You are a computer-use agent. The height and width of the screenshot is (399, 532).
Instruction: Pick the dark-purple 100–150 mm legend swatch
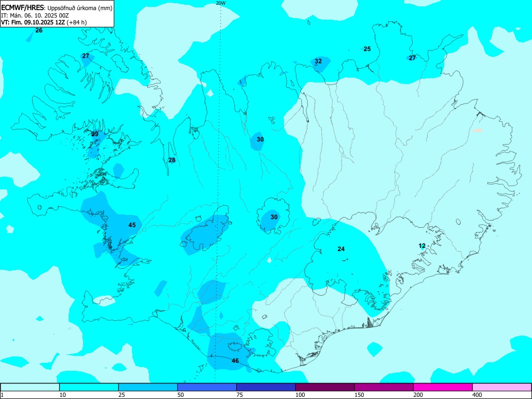(325, 387)
